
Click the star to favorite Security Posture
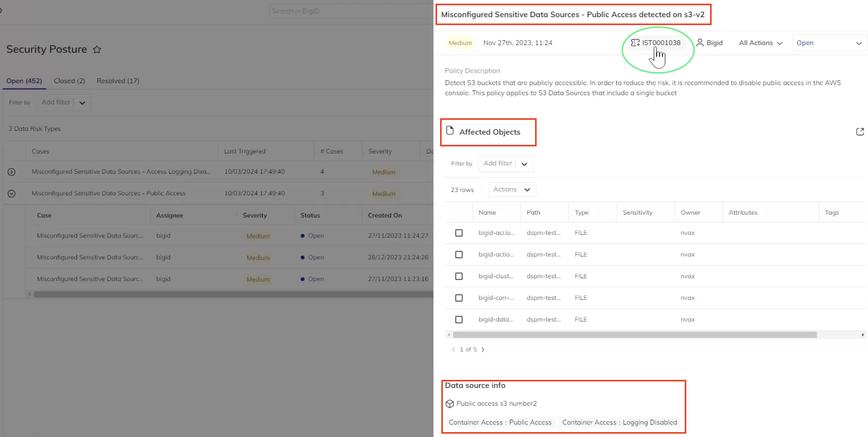coord(97,49)
